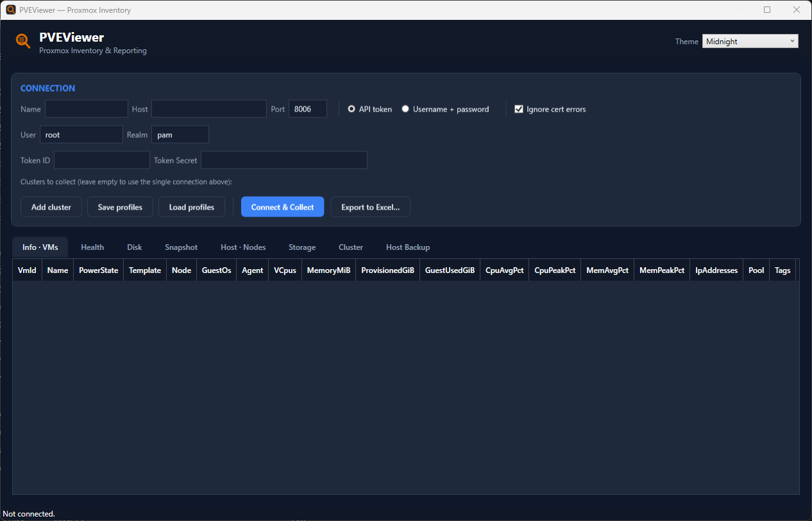This screenshot has width=812, height=521.
Task: Click the Not connected status text
Action: tap(29, 514)
